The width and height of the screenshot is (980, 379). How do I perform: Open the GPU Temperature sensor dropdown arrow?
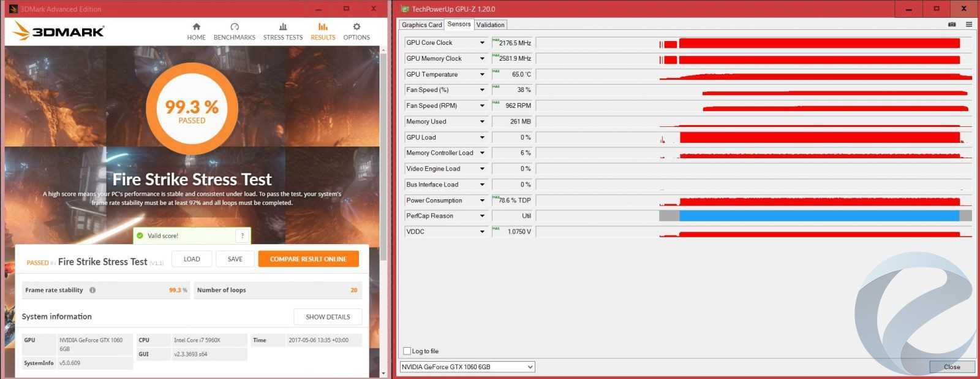pyautogui.click(x=482, y=74)
